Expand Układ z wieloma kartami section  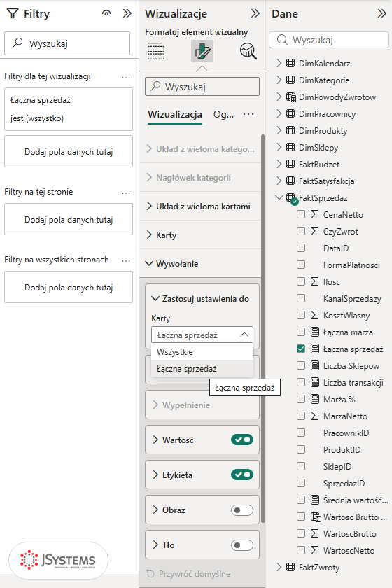[x=200, y=206]
